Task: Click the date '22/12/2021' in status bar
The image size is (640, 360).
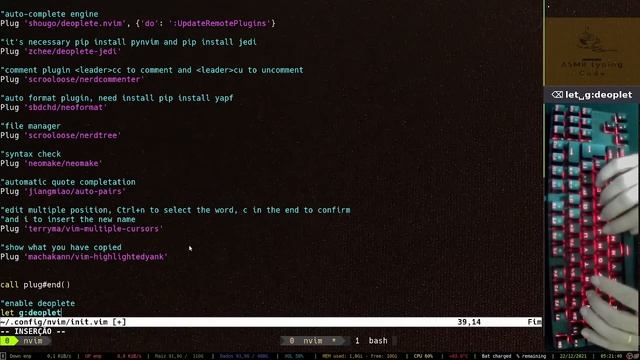Action: point(573,356)
